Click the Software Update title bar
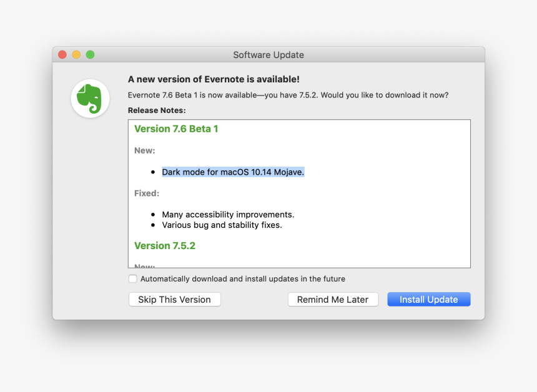 pos(268,54)
